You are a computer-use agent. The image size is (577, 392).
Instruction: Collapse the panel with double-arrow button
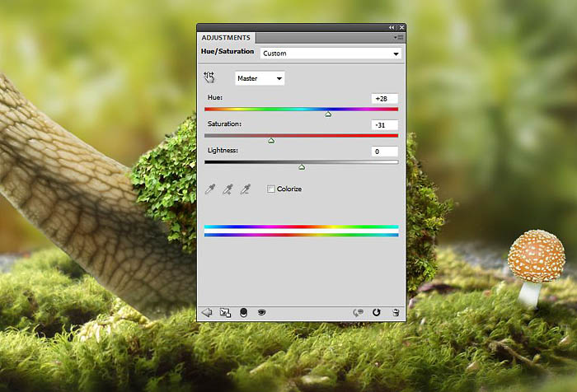392,27
